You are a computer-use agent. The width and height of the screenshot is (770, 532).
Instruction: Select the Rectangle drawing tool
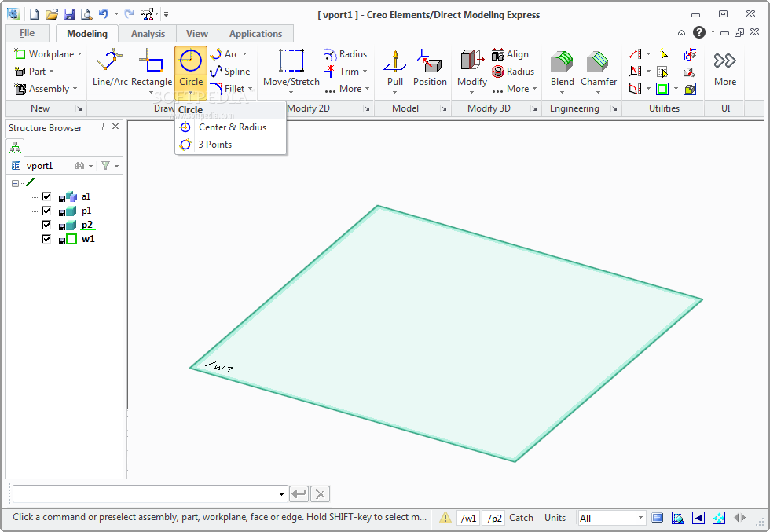click(x=151, y=69)
